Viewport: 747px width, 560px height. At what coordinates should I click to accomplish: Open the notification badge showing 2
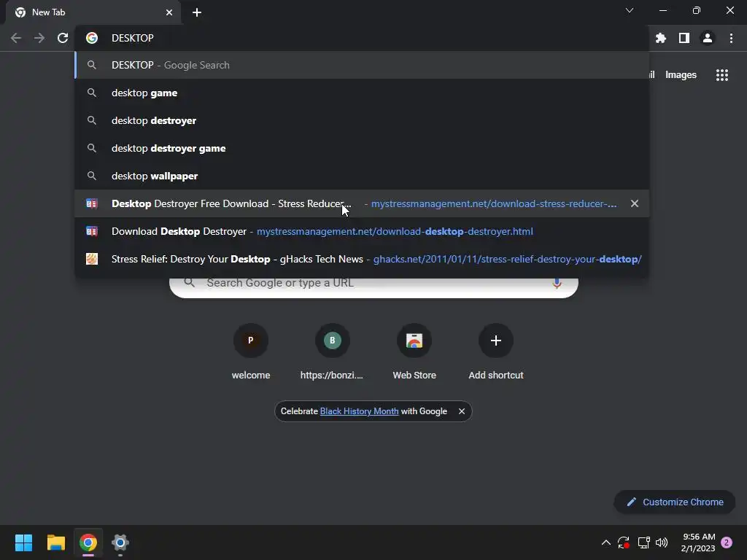coord(727,542)
